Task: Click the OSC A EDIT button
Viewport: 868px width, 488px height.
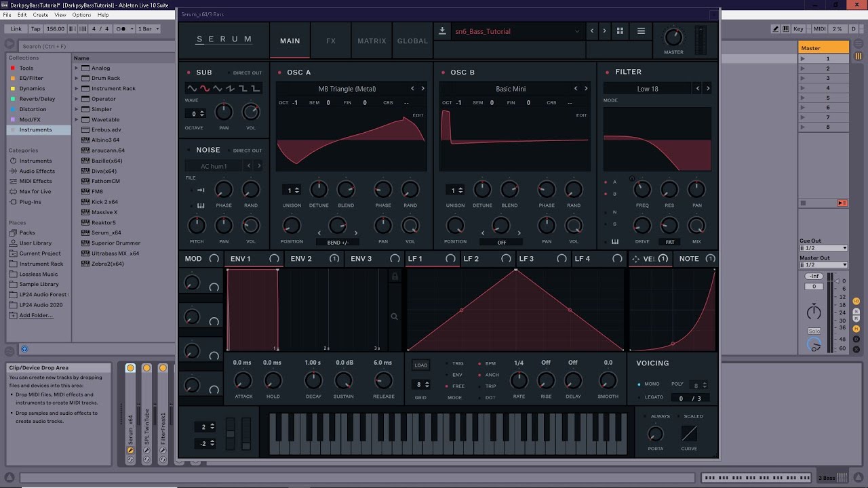Action: (x=418, y=115)
